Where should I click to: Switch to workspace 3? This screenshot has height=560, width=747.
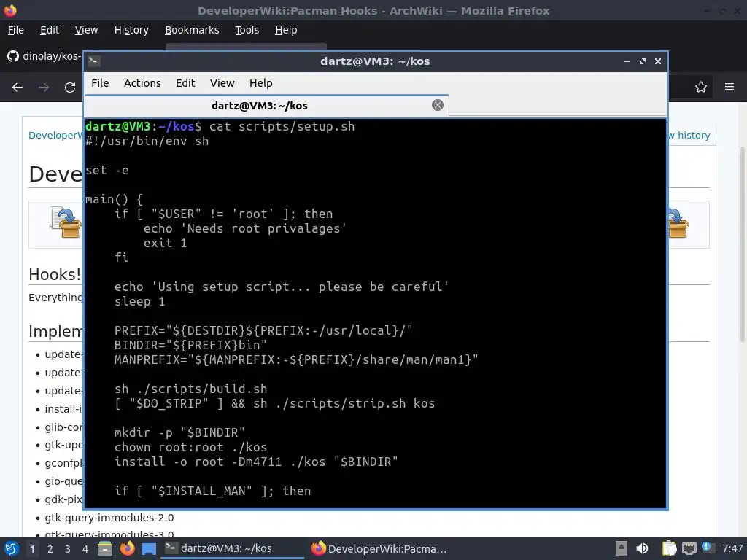pyautogui.click(x=68, y=549)
